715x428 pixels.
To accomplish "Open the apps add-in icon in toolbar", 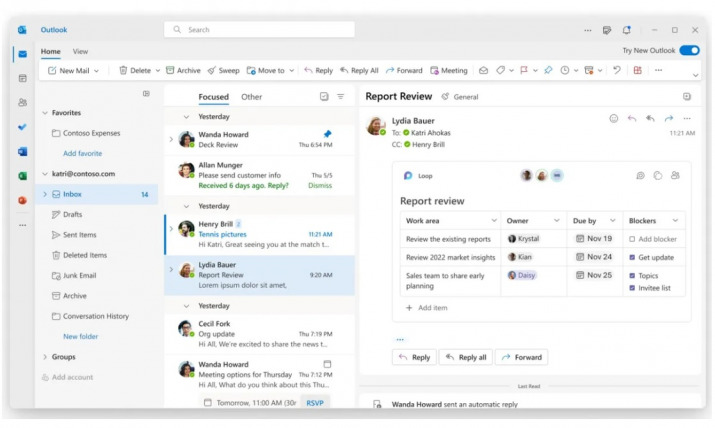I will 637,70.
